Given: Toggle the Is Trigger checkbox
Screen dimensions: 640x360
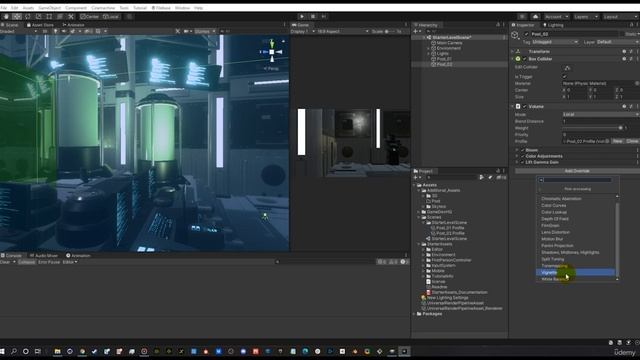Looking at the screenshot, I should [x=565, y=76].
